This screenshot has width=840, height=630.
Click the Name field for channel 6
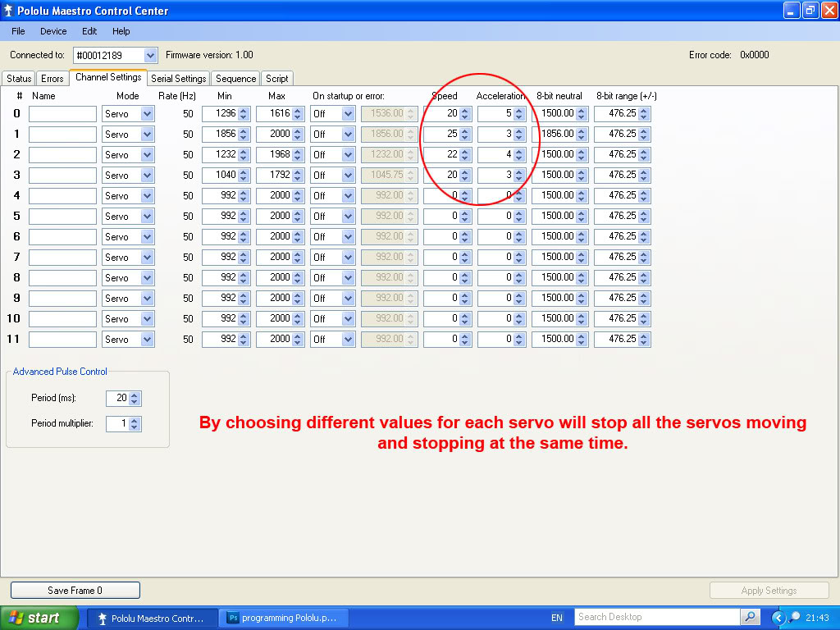[62, 237]
